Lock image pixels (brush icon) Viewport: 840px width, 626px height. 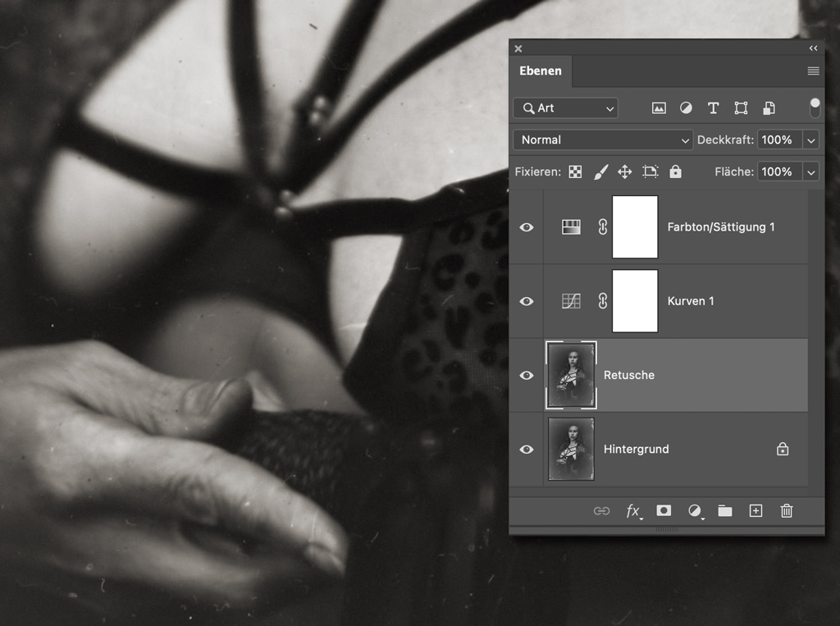pos(601,172)
